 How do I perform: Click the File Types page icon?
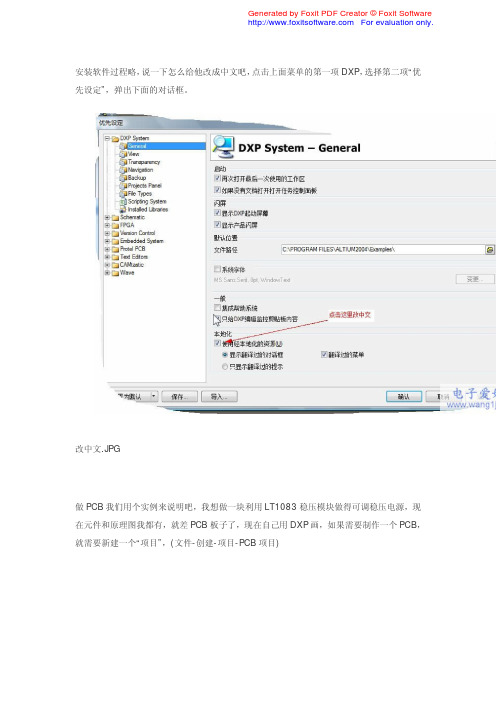[x=123, y=194]
